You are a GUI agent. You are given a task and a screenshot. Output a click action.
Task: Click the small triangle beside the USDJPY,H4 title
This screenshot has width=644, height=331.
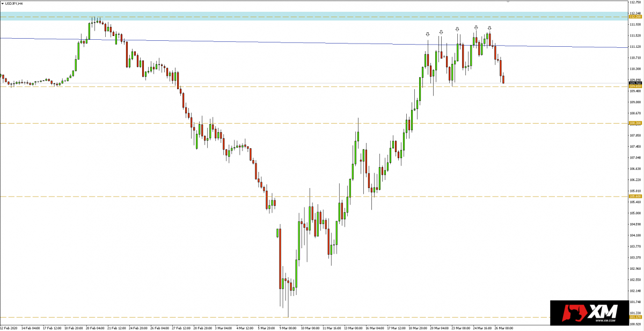click(3, 3)
